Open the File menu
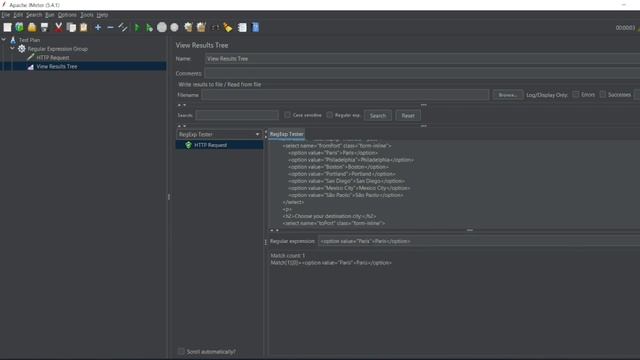This screenshot has height=360, width=640. pos(6,15)
